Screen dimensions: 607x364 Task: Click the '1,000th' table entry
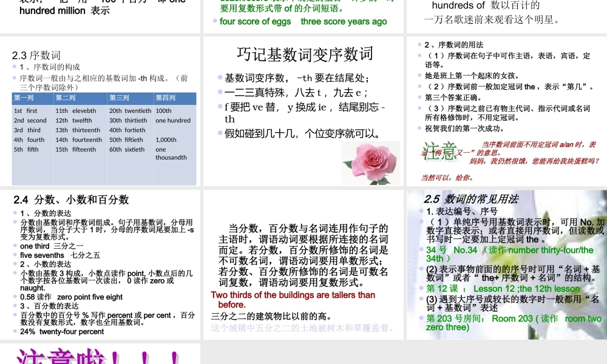pyautogui.click(x=166, y=140)
